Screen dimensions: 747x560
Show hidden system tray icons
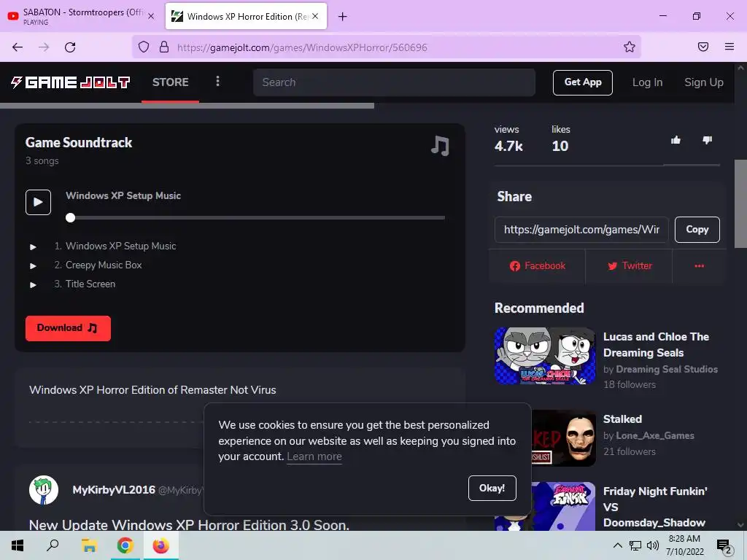pyautogui.click(x=617, y=545)
